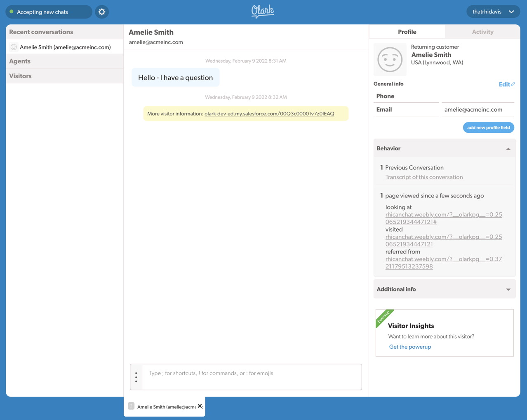Click the Olark logo in the header
This screenshot has height=420, width=527.
(263, 12)
